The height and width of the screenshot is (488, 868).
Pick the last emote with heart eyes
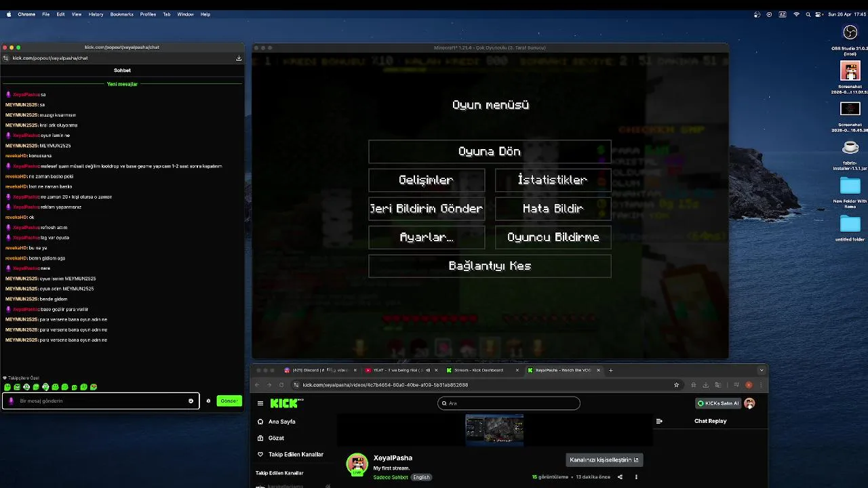pos(94,387)
